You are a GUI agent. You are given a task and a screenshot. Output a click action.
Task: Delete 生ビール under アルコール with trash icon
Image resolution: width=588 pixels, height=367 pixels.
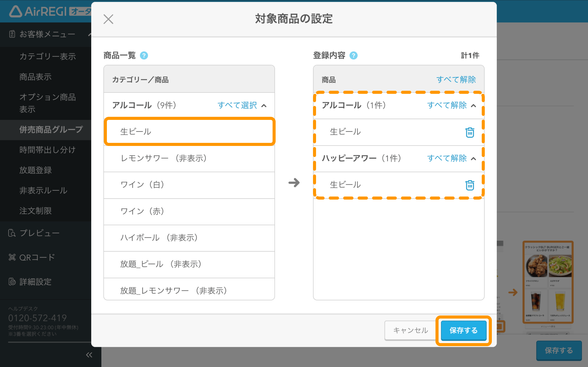coord(470,132)
